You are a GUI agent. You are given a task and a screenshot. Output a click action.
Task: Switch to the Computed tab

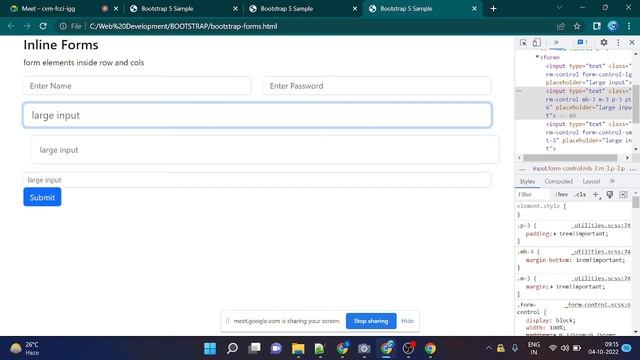(558, 181)
